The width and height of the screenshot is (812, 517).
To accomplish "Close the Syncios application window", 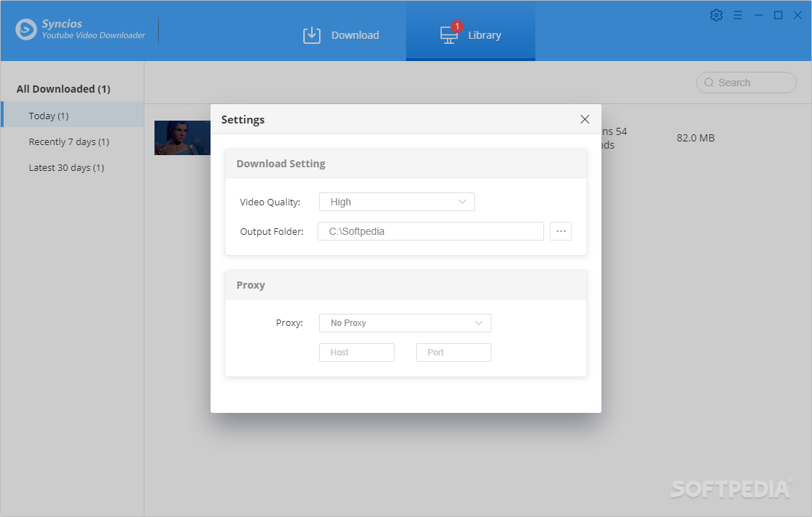I will (798, 16).
